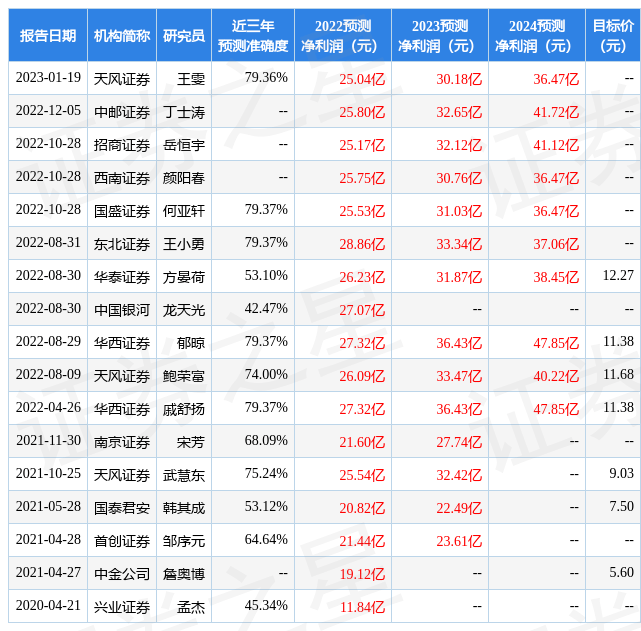Click 2022 forecast value 28.86亿
Viewport: 641px width, 631px height.
coord(362,244)
